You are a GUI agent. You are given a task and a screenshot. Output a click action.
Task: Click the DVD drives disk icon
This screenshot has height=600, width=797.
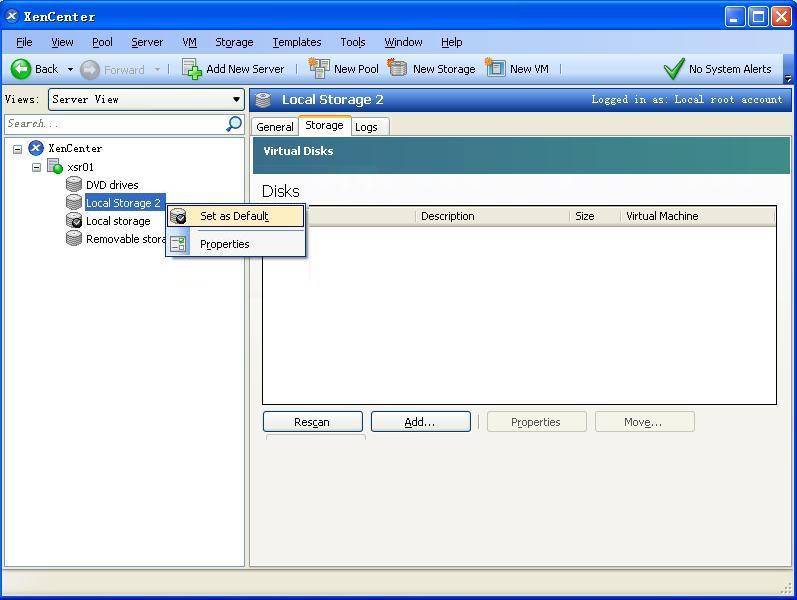(74, 184)
